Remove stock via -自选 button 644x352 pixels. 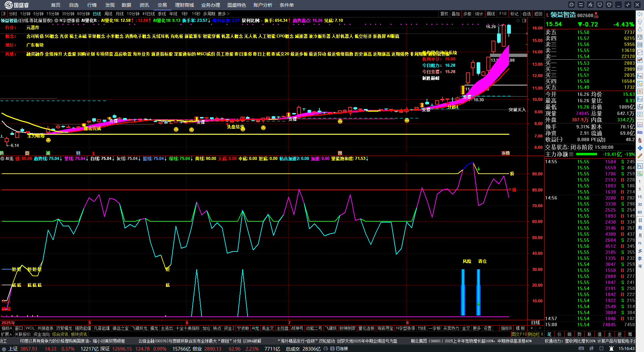pyautogui.click(x=527, y=14)
